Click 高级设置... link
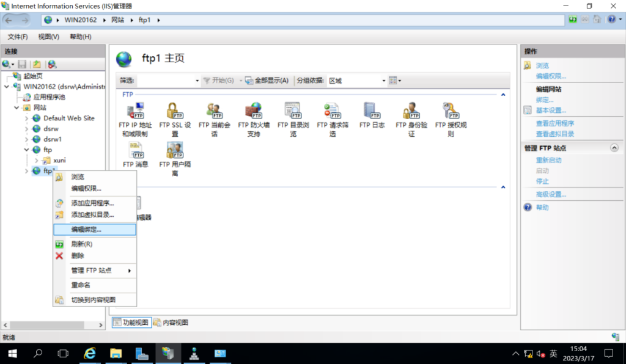 click(551, 195)
